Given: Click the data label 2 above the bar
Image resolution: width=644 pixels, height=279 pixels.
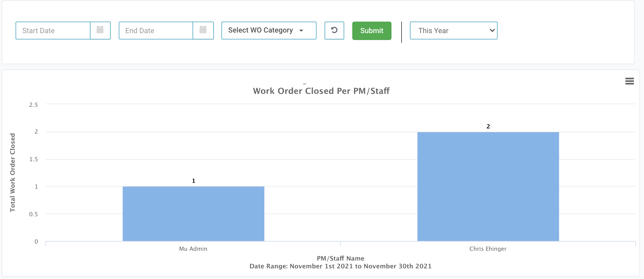Looking at the screenshot, I should point(488,126).
